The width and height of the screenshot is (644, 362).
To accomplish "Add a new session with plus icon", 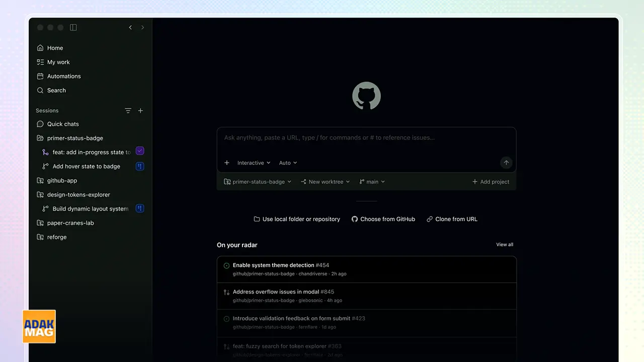I will pos(140,111).
